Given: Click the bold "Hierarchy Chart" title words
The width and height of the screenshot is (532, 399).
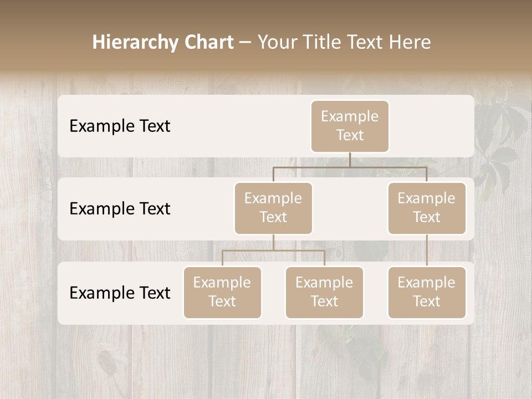Looking at the screenshot, I should click(162, 42).
